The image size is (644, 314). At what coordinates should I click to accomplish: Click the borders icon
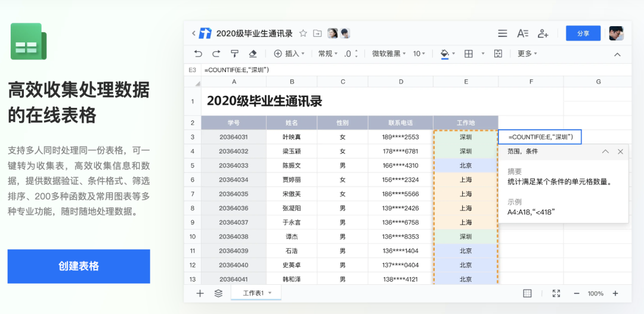coord(469,54)
